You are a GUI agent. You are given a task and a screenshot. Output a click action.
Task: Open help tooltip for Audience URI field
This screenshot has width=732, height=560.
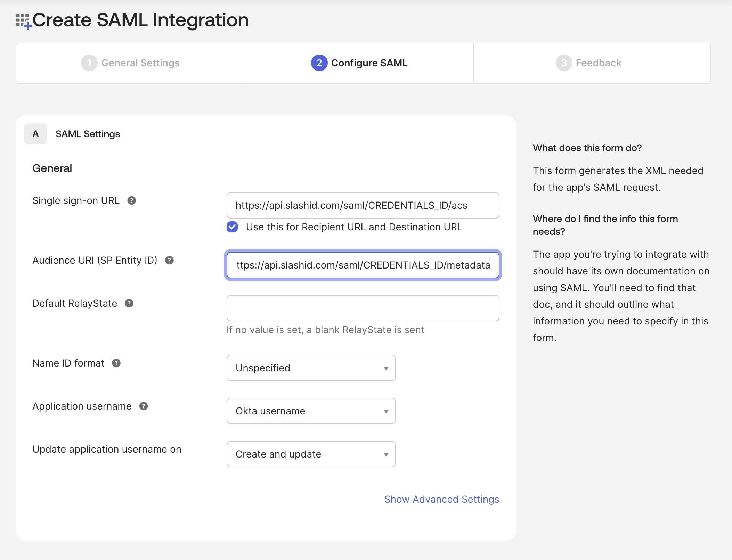(x=170, y=260)
